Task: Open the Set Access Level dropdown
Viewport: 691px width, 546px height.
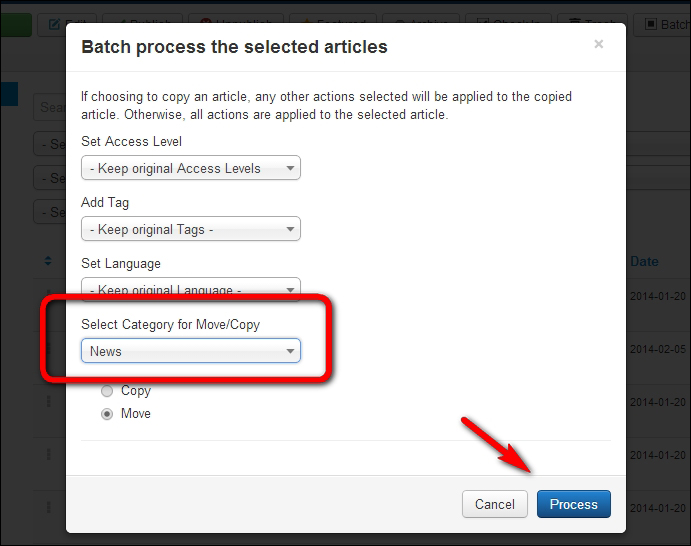Action: coord(191,168)
